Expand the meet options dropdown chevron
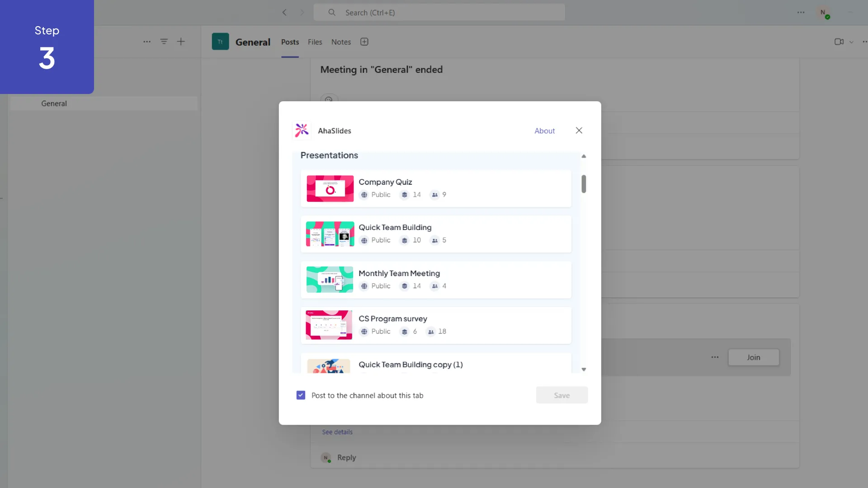 [x=851, y=42]
